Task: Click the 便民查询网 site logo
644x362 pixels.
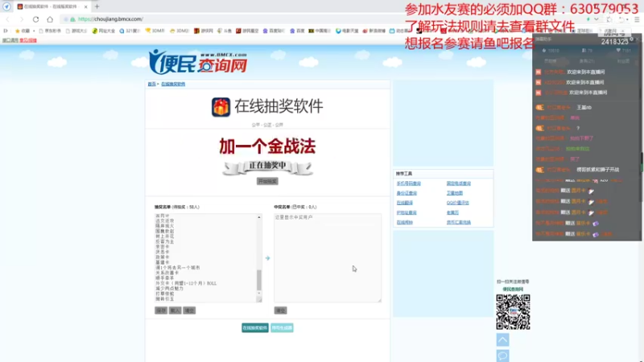Action: (197, 63)
